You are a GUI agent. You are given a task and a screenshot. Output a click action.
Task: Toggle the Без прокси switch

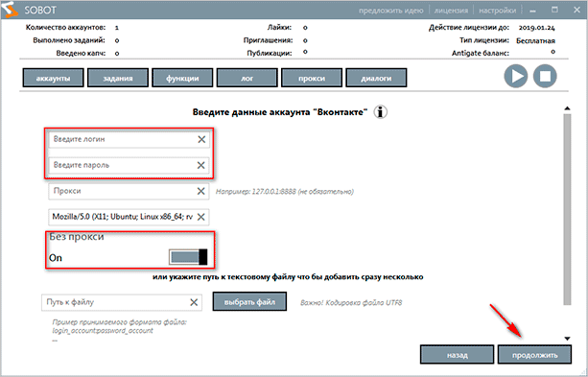[188, 257]
